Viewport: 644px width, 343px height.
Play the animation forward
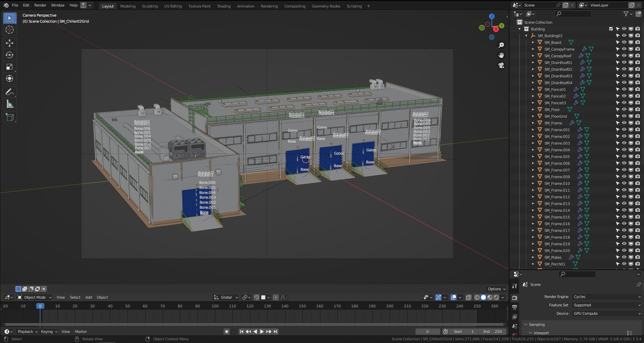[x=262, y=332]
